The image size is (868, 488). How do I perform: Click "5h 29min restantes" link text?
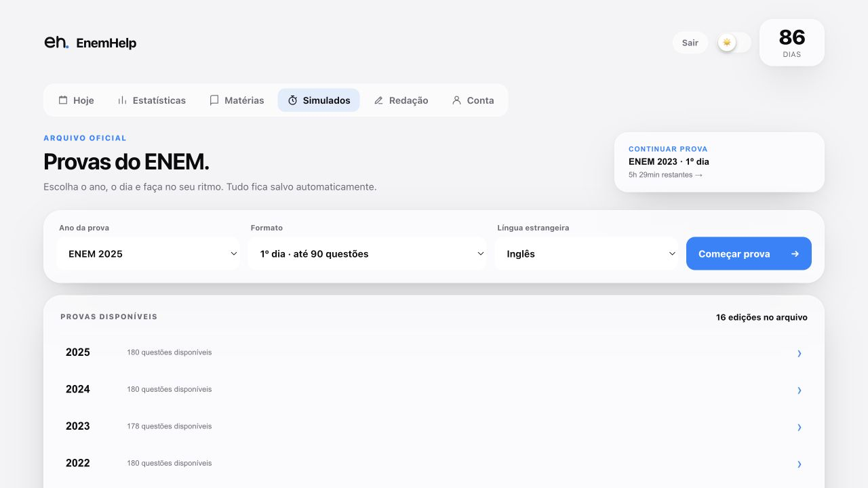665,175
